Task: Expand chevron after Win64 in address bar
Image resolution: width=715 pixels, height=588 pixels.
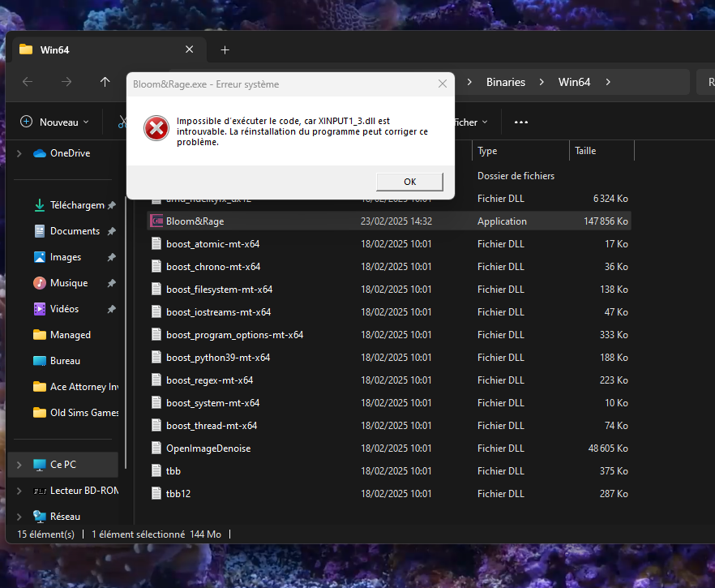Action: pos(608,82)
